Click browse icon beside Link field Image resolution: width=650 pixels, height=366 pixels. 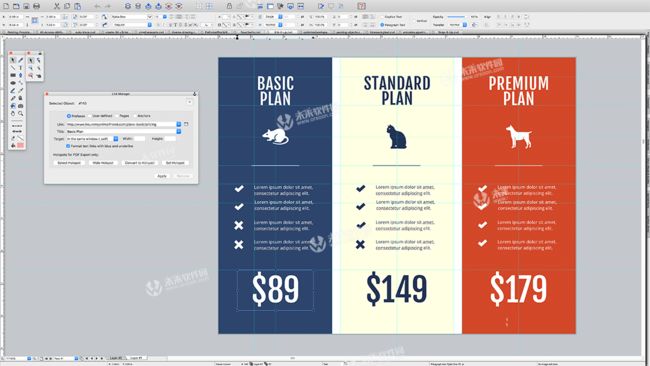point(186,124)
